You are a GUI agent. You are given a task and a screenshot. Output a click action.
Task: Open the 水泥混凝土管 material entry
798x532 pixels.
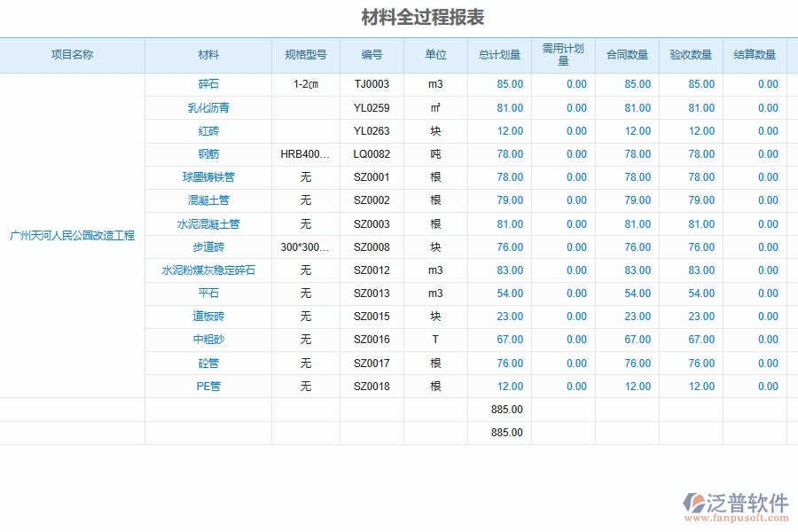click(x=207, y=223)
